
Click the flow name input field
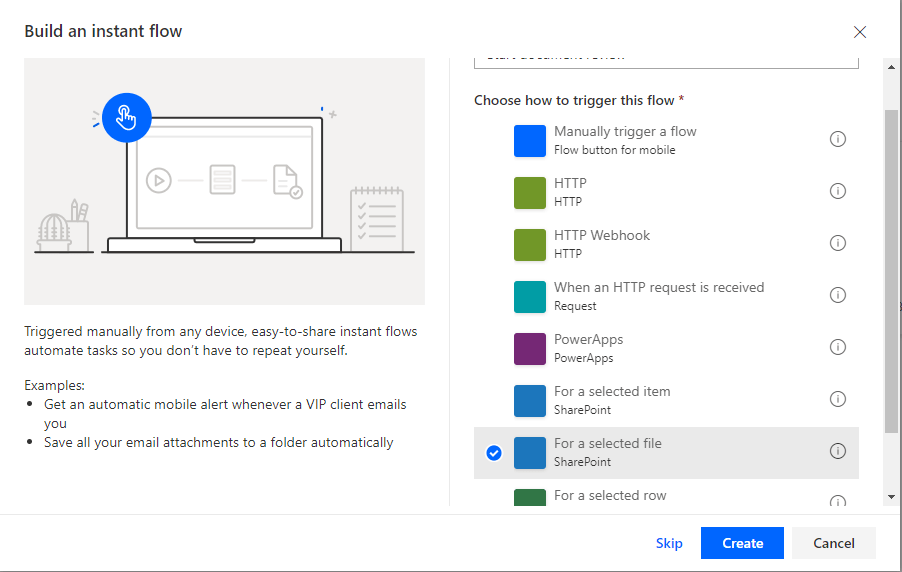(x=666, y=61)
